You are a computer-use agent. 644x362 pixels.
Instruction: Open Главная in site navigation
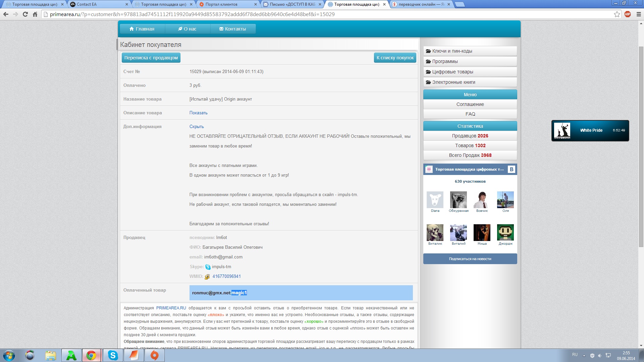(142, 29)
